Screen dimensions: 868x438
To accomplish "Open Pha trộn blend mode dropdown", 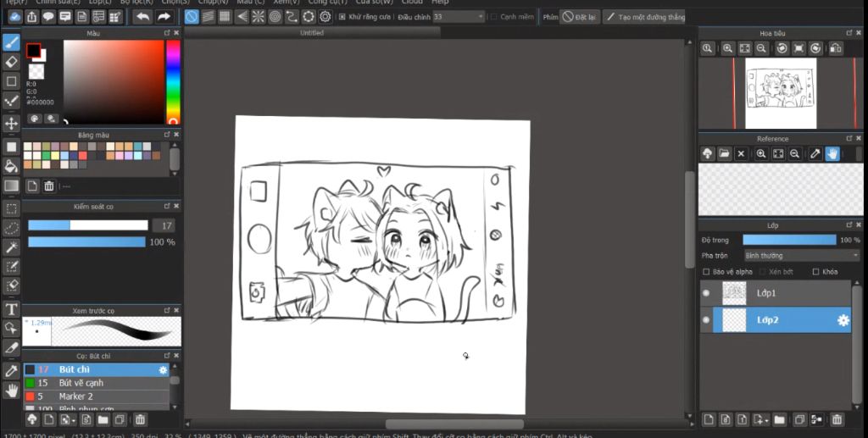I will 801,256.
